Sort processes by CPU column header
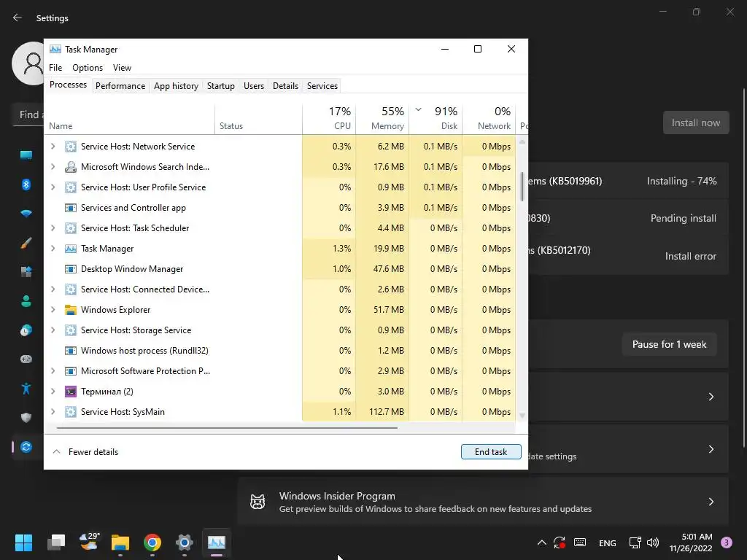747x560 pixels. (x=329, y=118)
